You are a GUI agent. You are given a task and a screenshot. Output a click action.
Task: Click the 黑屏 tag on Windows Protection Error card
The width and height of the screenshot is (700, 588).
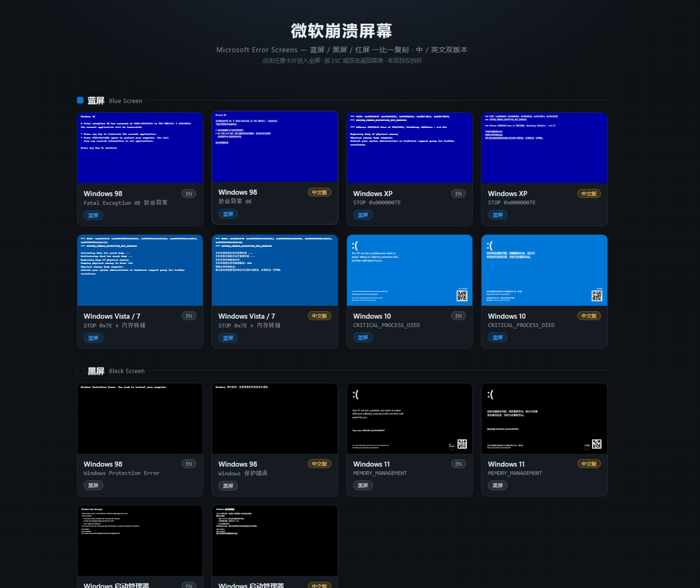pyautogui.click(x=93, y=485)
